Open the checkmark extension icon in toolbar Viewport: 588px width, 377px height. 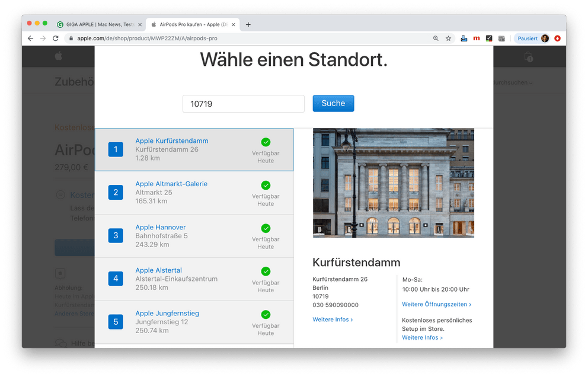(489, 39)
